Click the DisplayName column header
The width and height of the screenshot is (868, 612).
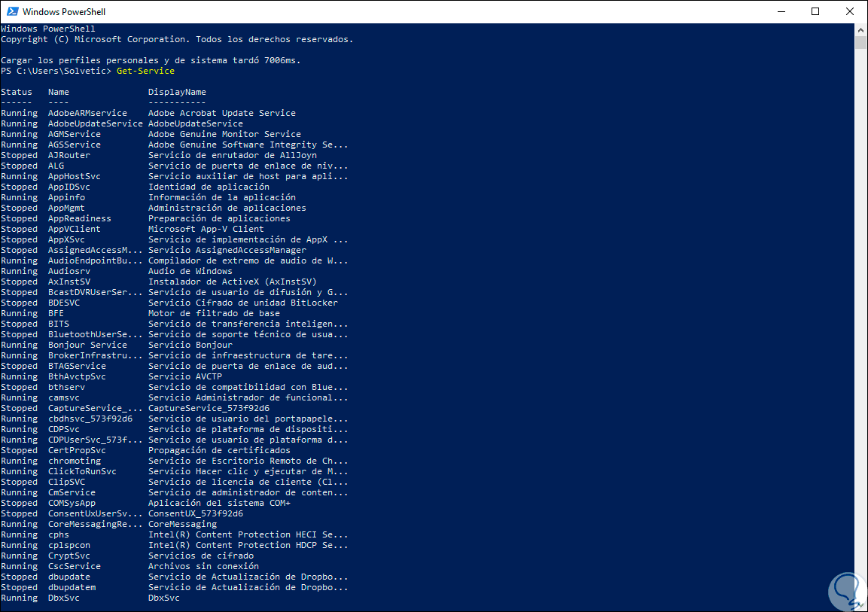click(177, 92)
